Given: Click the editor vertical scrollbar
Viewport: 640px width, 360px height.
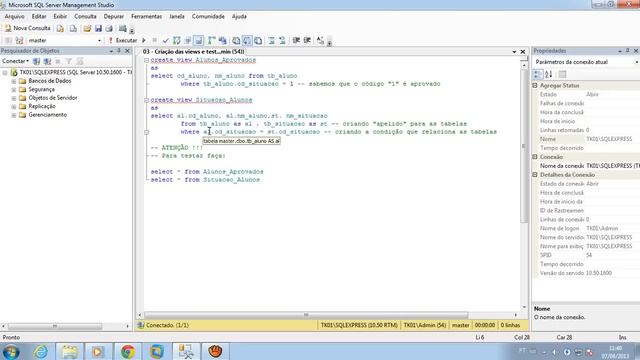Looking at the screenshot, I should pyautogui.click(x=524, y=146).
